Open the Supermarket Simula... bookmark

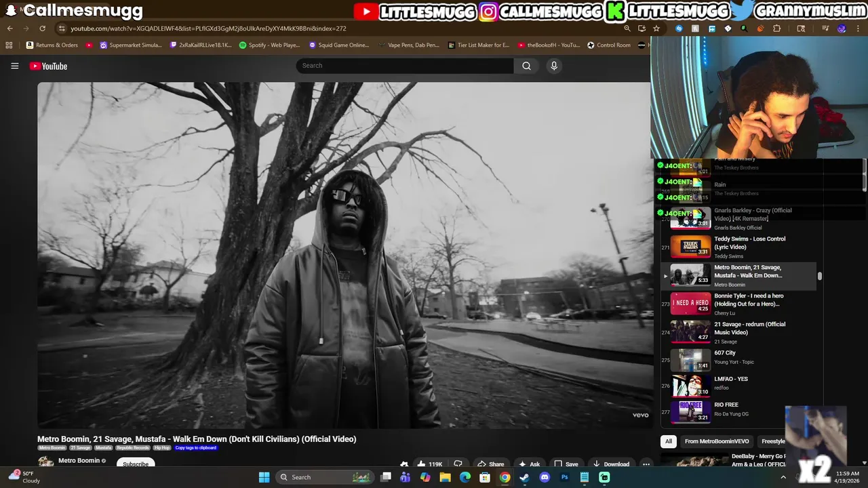[131, 45]
